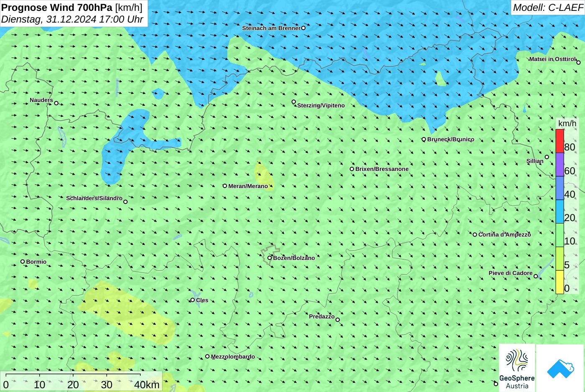
Task: Click the Bozen/Bolzano city marker
Action: 270,258
